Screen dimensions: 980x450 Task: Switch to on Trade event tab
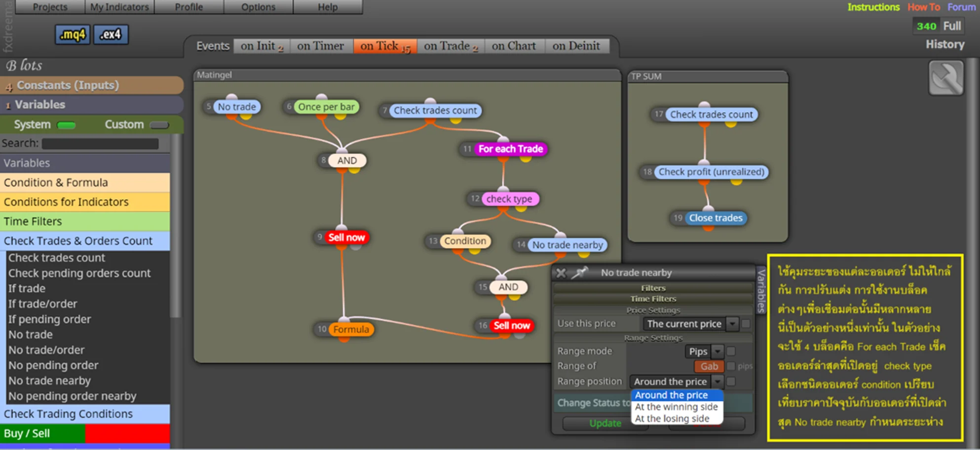coord(451,46)
